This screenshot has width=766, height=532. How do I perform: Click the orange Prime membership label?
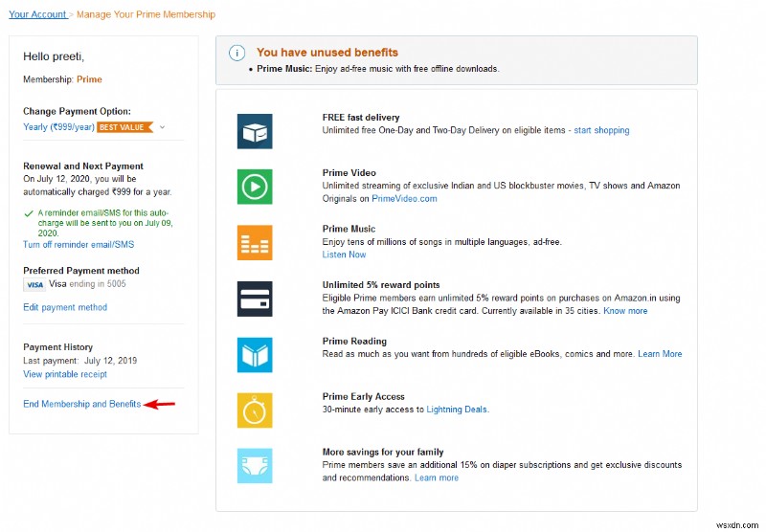89,79
